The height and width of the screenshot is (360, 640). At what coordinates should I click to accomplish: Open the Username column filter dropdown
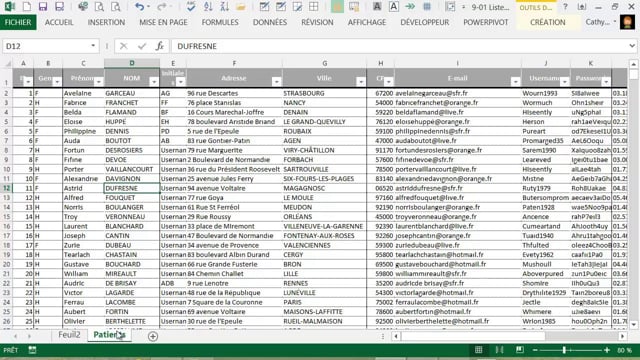[564, 82]
